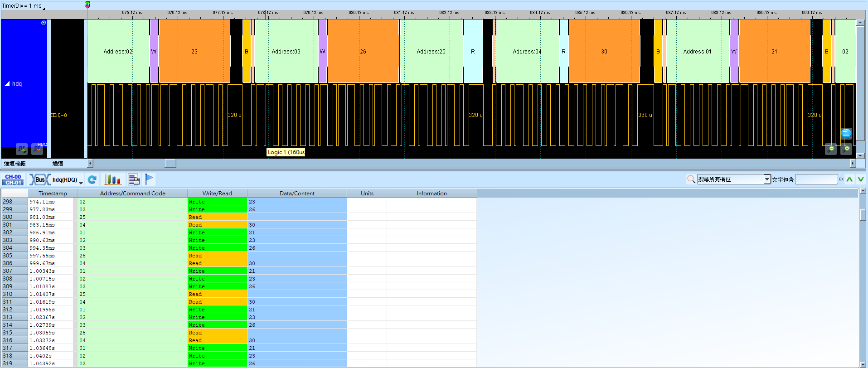Jump to next search result arrow

tap(861, 179)
